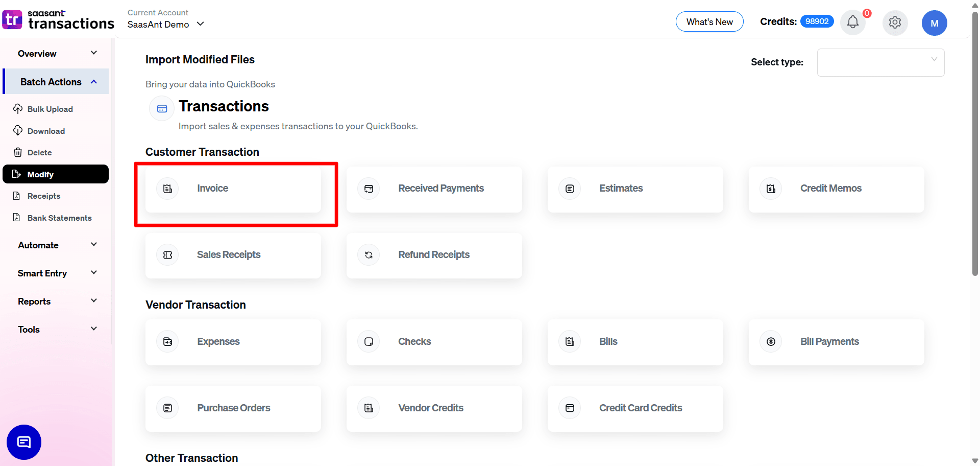This screenshot has height=466, width=980.
Task: Click the notification bell icon
Action: 852,22
